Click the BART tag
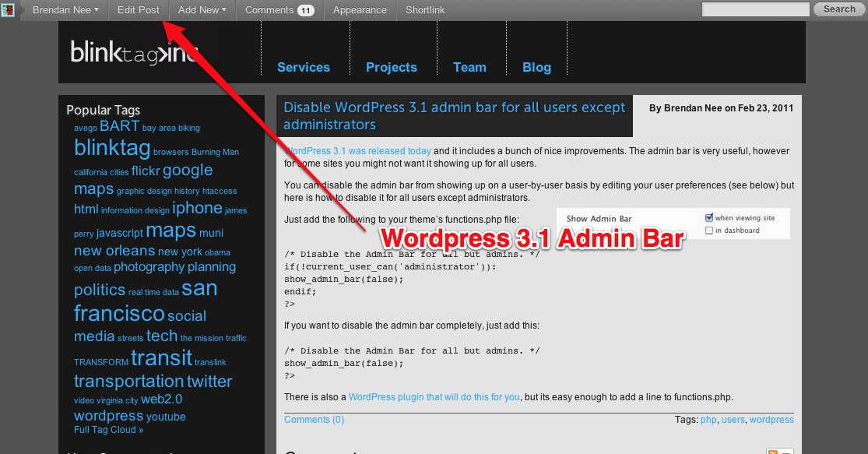Image resolution: width=868 pixels, height=454 pixels. pos(120,125)
